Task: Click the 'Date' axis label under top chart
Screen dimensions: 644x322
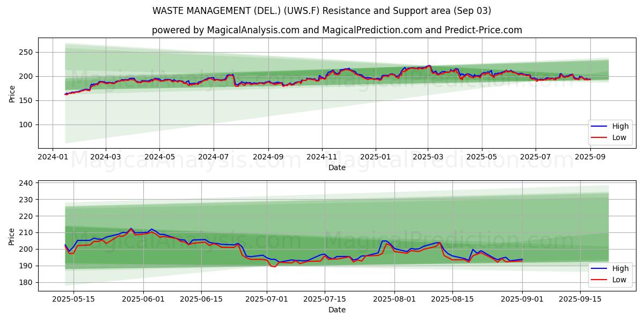Action: [x=337, y=167]
